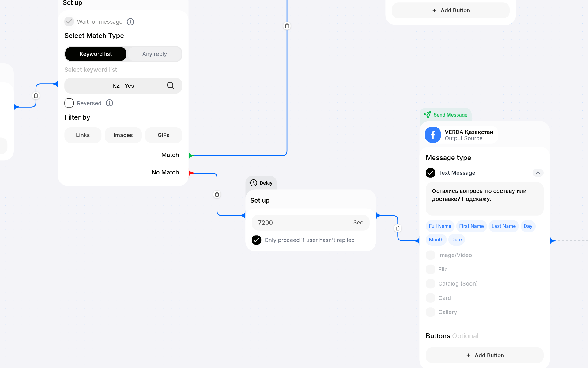
Task: Insert the Full Name variable
Action: click(x=440, y=226)
